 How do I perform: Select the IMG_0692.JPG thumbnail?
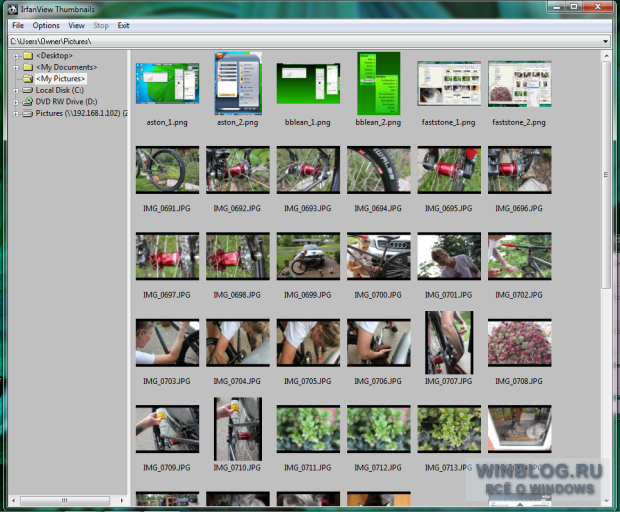point(238,170)
